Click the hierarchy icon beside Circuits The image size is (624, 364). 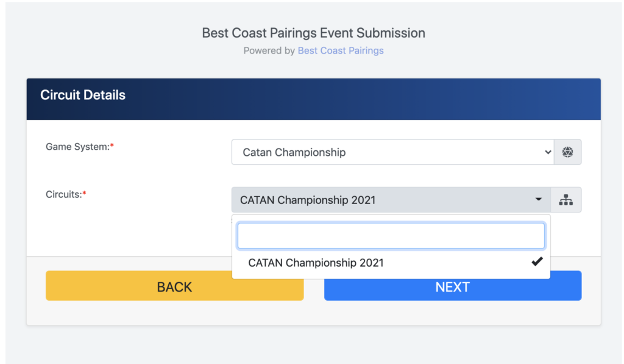[566, 200]
